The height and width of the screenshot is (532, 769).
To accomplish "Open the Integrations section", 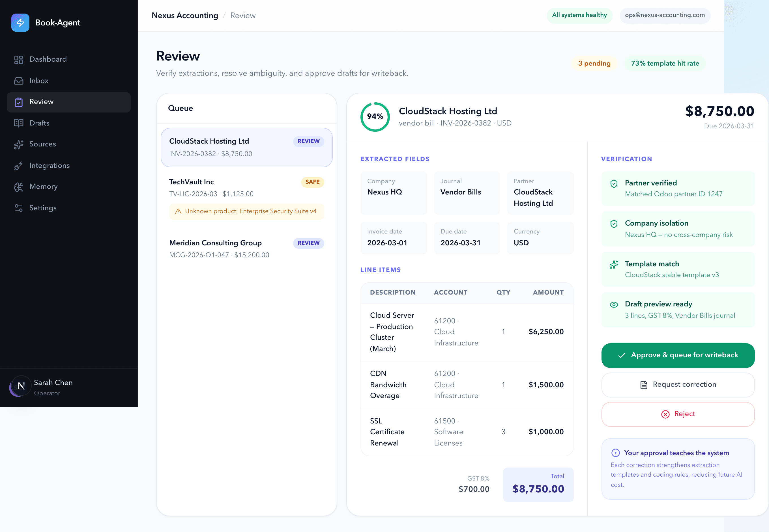I will tap(49, 165).
